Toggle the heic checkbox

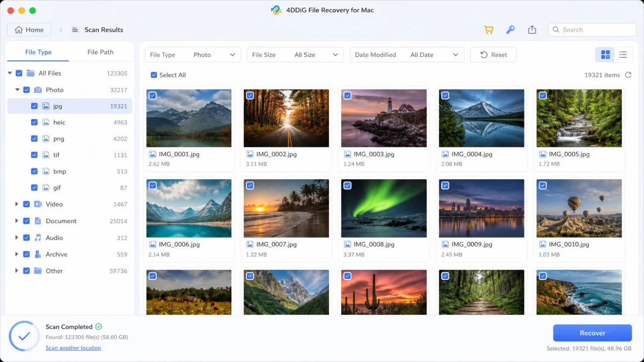coord(34,122)
